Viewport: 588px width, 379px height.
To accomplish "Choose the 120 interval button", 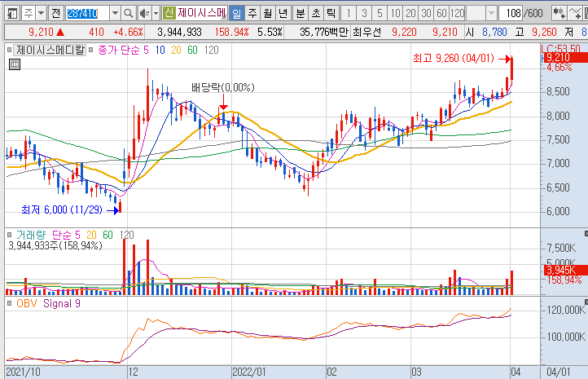I will 457,14.
